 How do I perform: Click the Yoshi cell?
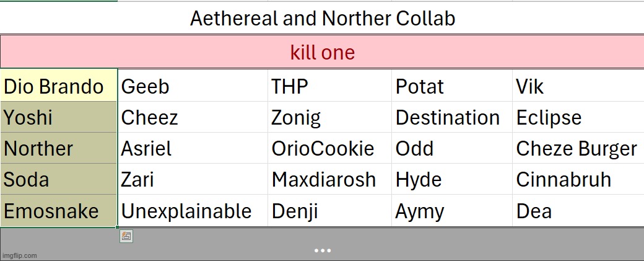coord(59,117)
